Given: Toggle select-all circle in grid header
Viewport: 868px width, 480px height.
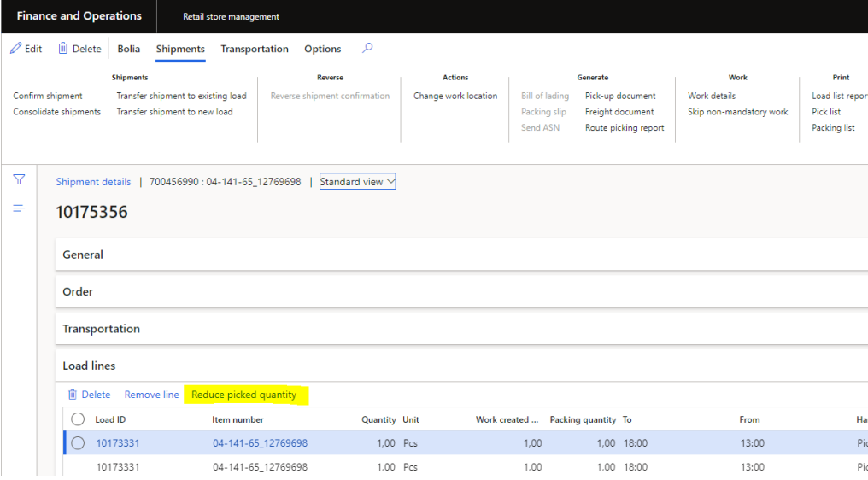Looking at the screenshot, I should click(x=78, y=419).
